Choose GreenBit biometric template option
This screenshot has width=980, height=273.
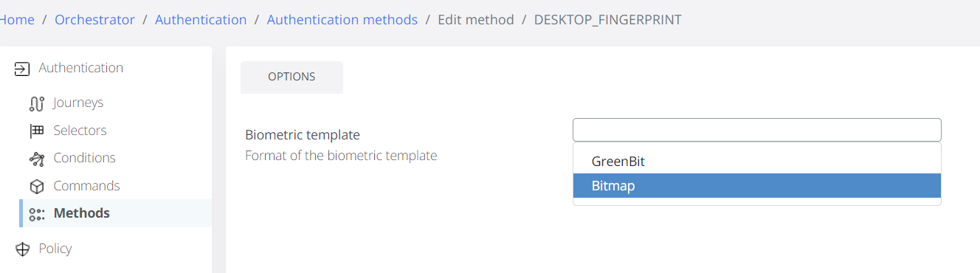[x=757, y=161]
